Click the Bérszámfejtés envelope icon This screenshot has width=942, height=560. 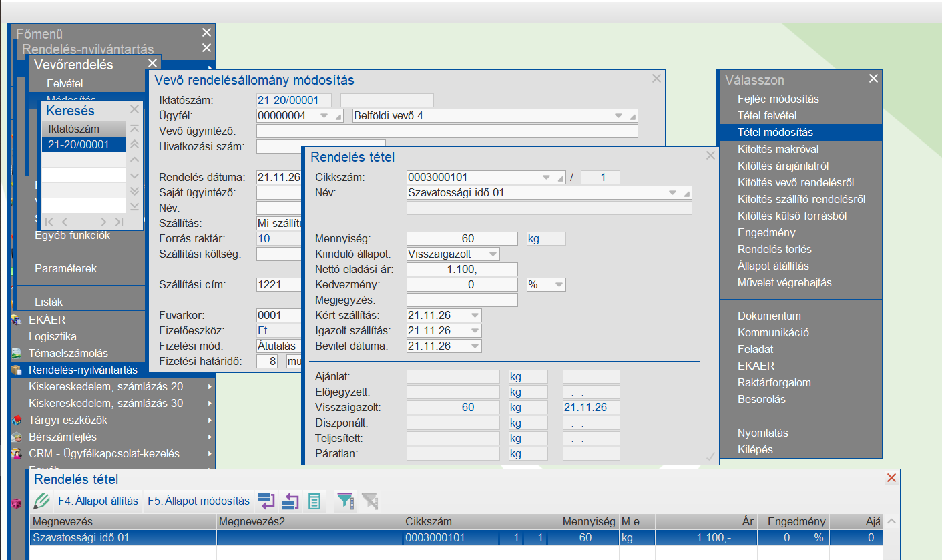(x=17, y=437)
